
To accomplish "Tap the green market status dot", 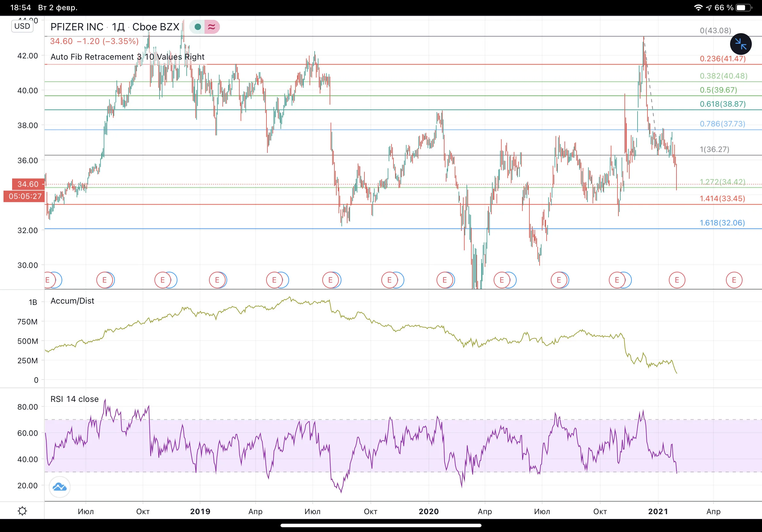I will coord(198,27).
